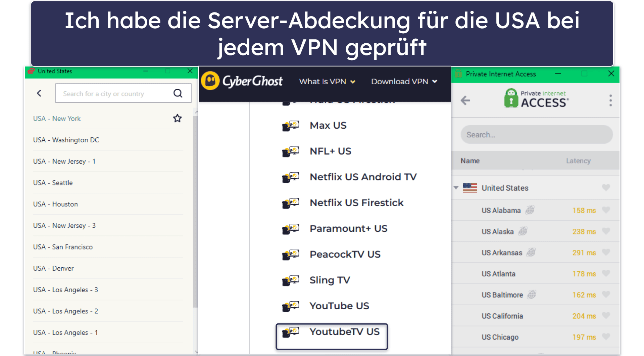Screen dimensions: 644x356
Task: Select the Sling TV server entry
Action: coord(330,280)
